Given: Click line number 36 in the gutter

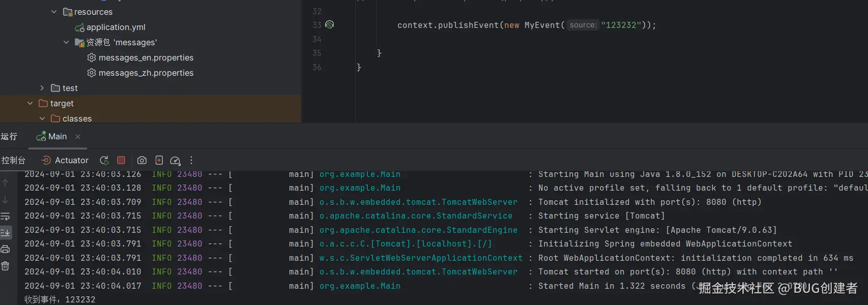Looking at the screenshot, I should click(317, 67).
